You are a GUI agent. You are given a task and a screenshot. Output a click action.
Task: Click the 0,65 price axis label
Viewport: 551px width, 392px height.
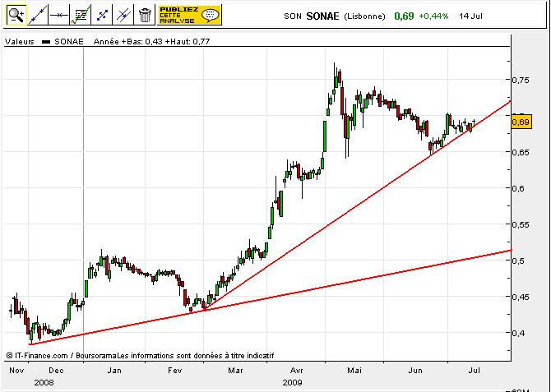point(522,152)
